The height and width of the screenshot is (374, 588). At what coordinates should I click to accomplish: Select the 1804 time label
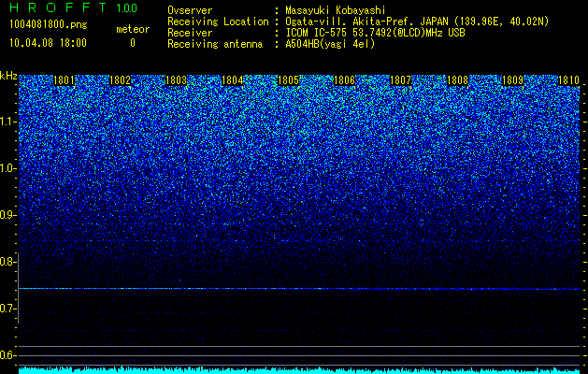[x=233, y=80]
